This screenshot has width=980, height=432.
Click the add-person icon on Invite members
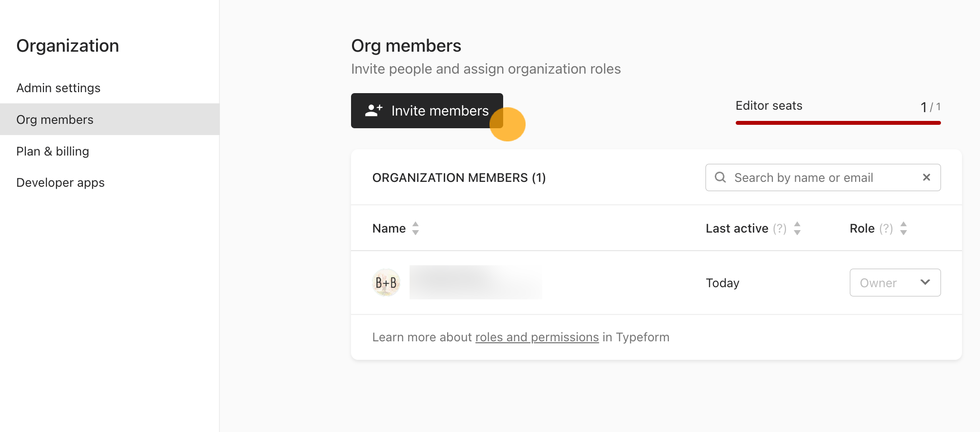373,111
